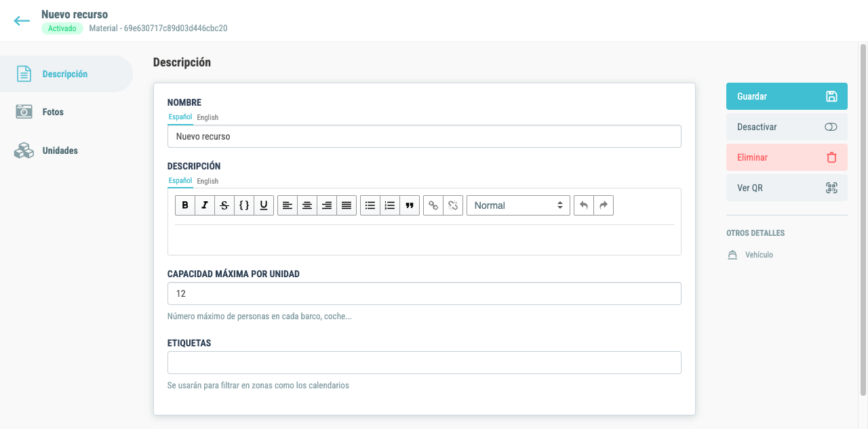868x429 pixels.
Task: Redo the editor change
Action: pyautogui.click(x=604, y=205)
